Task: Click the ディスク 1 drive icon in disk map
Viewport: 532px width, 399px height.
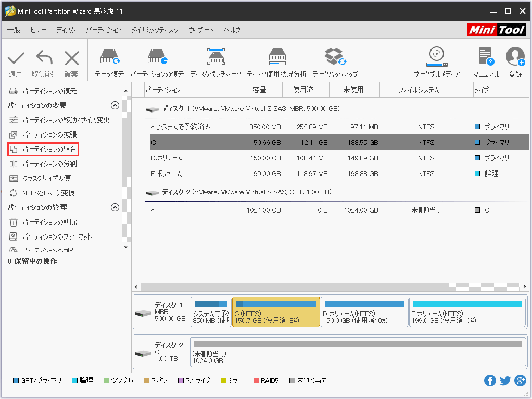Action: click(143, 313)
